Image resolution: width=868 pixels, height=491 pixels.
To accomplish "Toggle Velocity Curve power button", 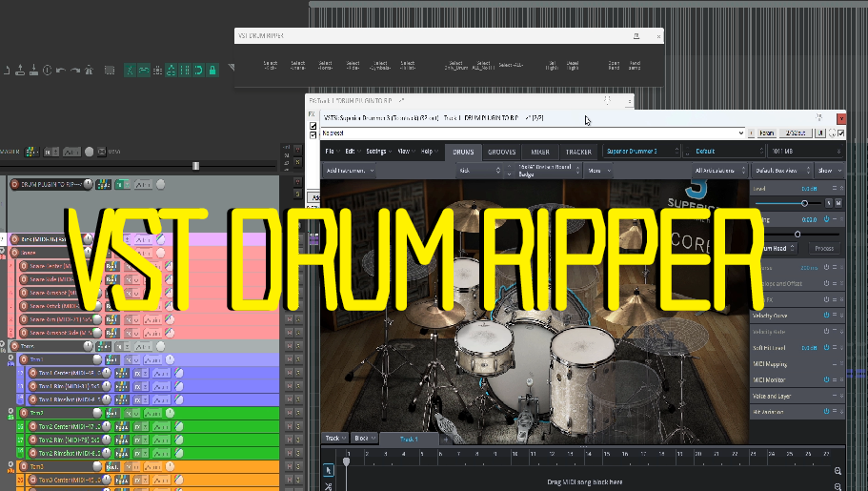I will tap(826, 316).
